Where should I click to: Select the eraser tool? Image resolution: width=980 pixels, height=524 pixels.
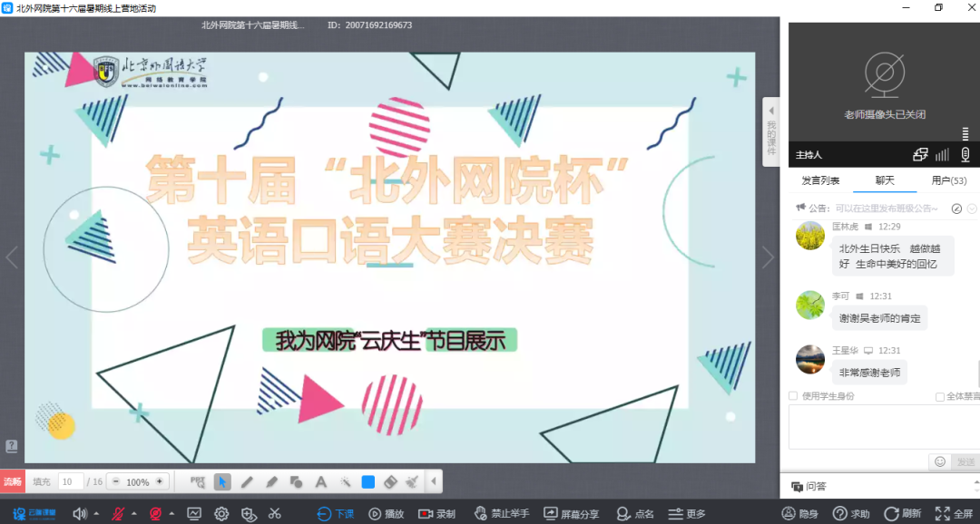click(x=390, y=481)
